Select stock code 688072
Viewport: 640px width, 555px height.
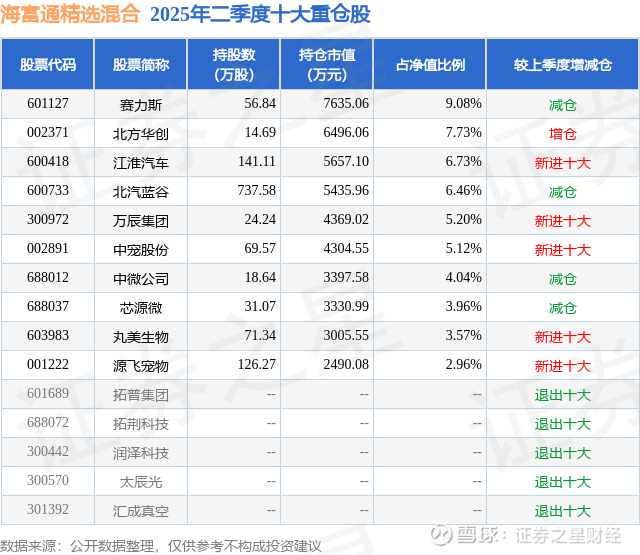(48, 422)
